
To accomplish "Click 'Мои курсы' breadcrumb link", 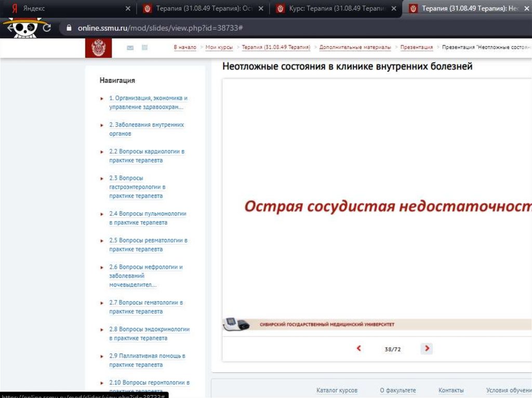I will coord(219,47).
